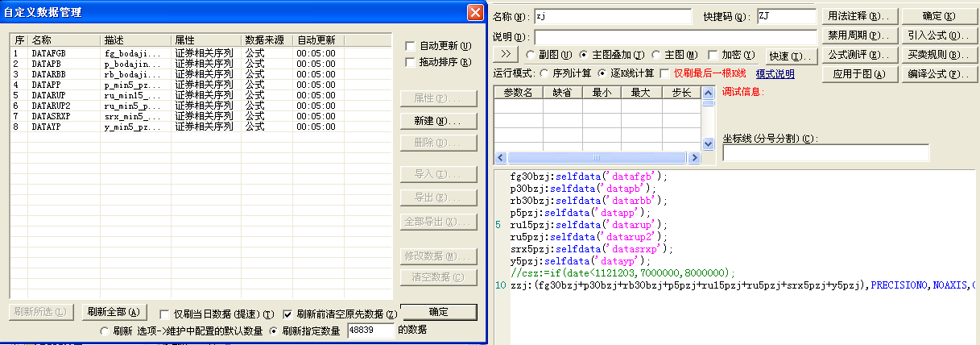Screen dimensions: 980x345
Task: Select the DATARUP2 row
Action: pyautogui.click(x=201, y=106)
